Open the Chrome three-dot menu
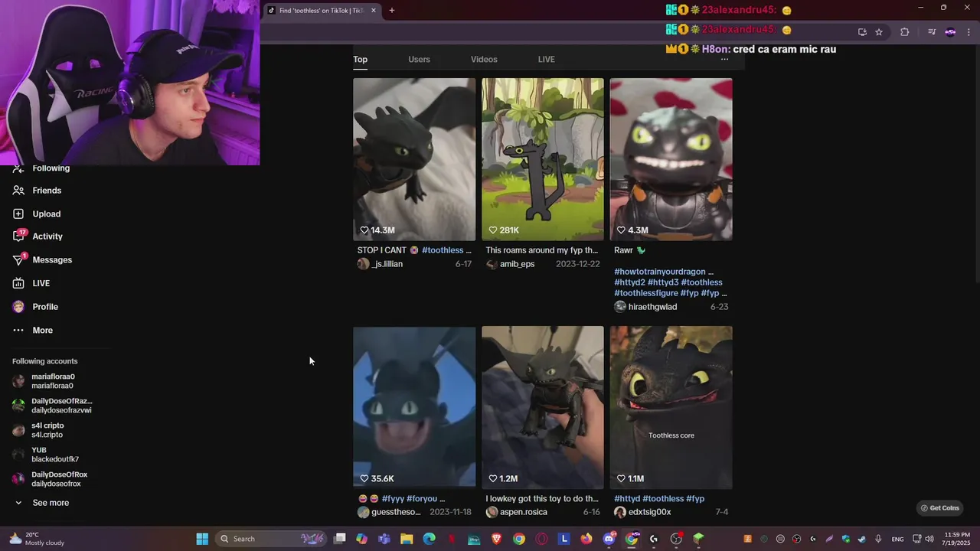 [x=969, y=32]
